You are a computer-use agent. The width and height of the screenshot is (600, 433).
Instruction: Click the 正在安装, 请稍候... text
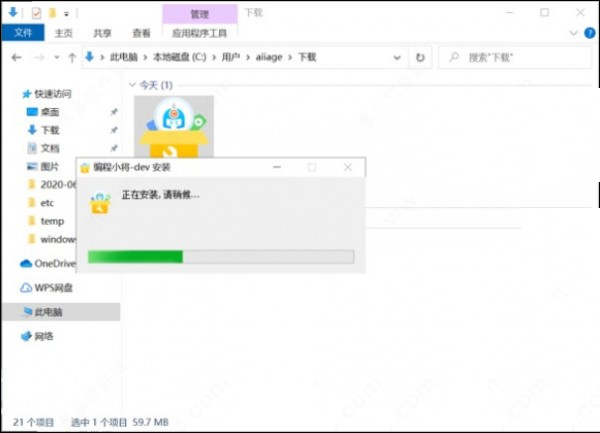(160, 195)
